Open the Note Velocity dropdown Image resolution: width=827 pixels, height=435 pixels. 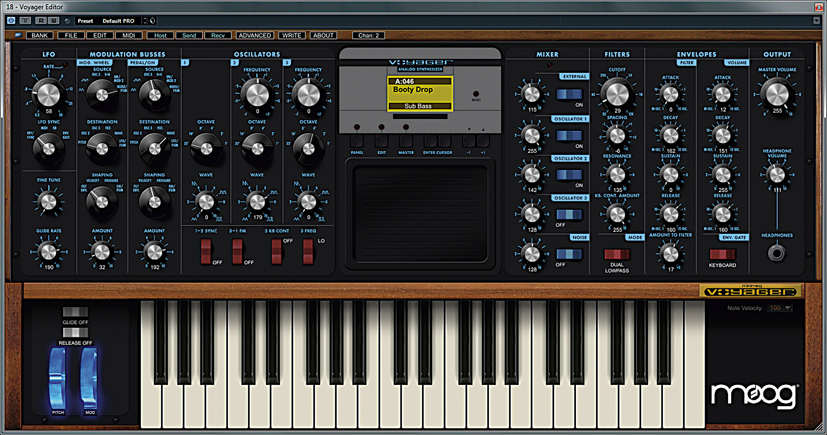780,308
